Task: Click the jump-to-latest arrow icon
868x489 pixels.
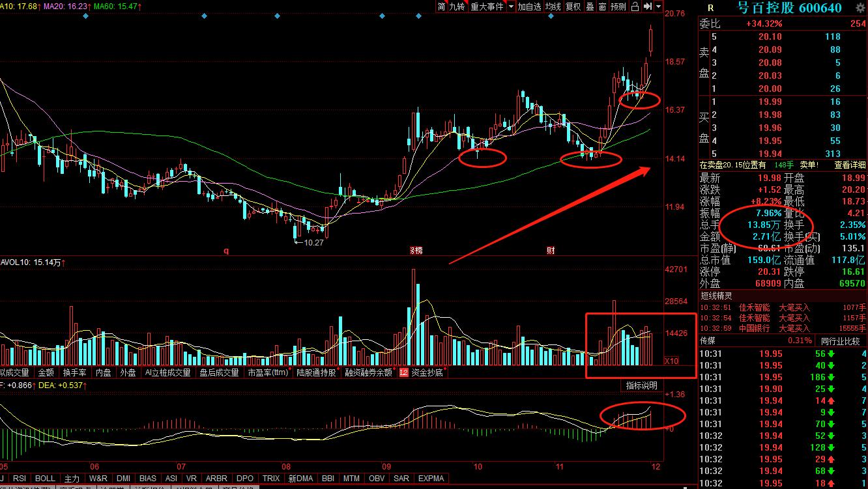Action: 647,7
